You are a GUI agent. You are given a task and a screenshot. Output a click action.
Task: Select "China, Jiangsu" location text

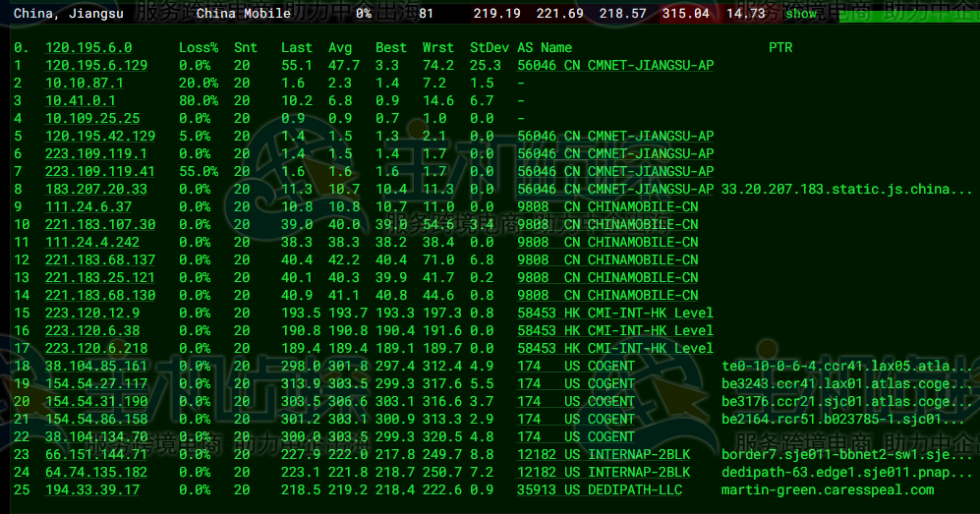click(x=69, y=13)
